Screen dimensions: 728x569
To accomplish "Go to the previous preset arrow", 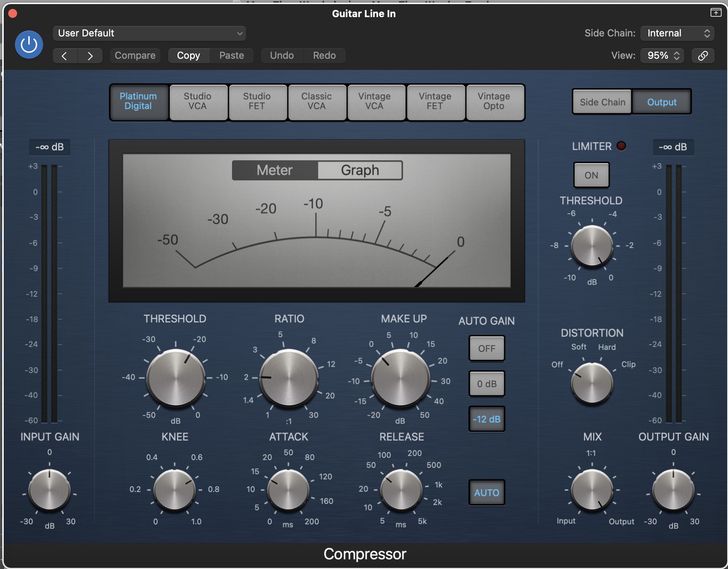I will (x=65, y=56).
